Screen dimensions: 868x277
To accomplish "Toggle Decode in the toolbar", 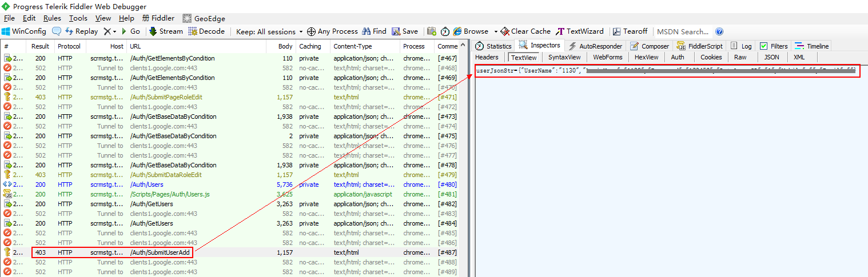I will point(206,31).
